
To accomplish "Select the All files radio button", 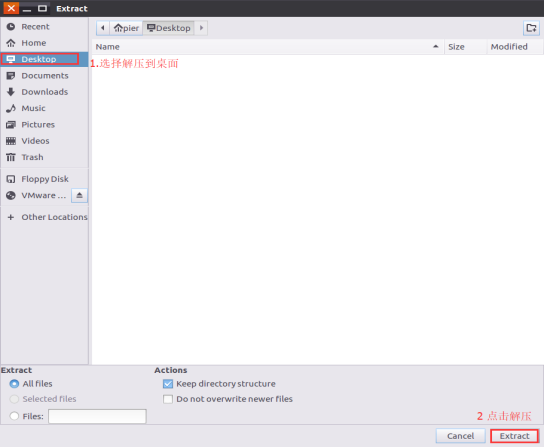I will [x=14, y=384].
